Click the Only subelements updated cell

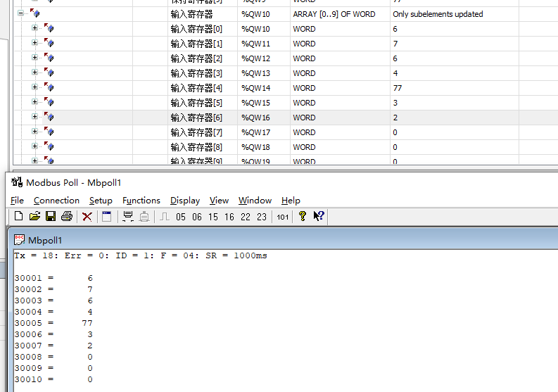455,14
